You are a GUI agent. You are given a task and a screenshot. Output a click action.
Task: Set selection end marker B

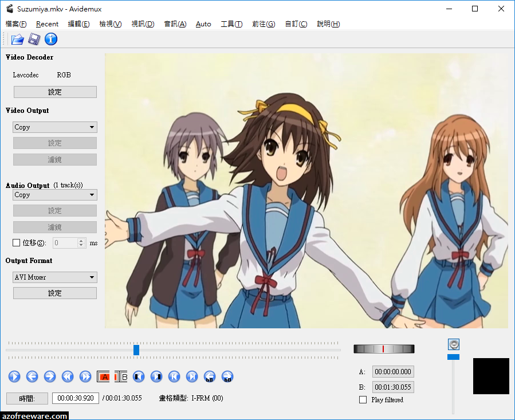pyautogui.click(x=121, y=376)
